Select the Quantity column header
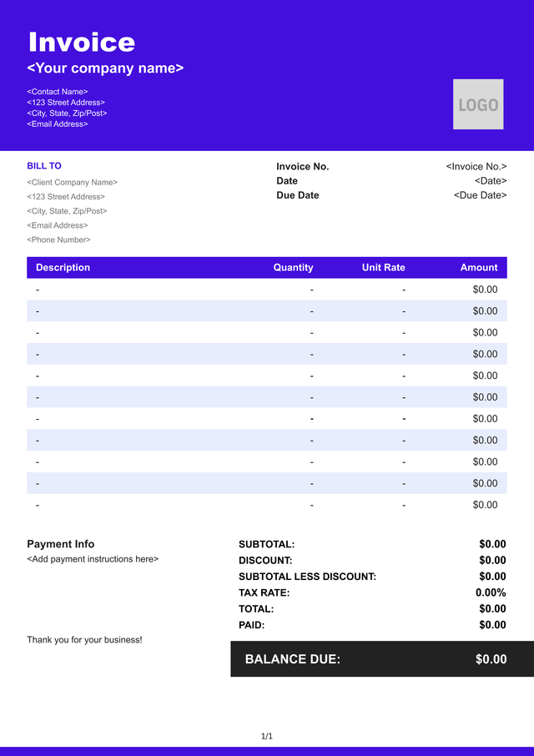Image resolution: width=534 pixels, height=756 pixels. 293,268
